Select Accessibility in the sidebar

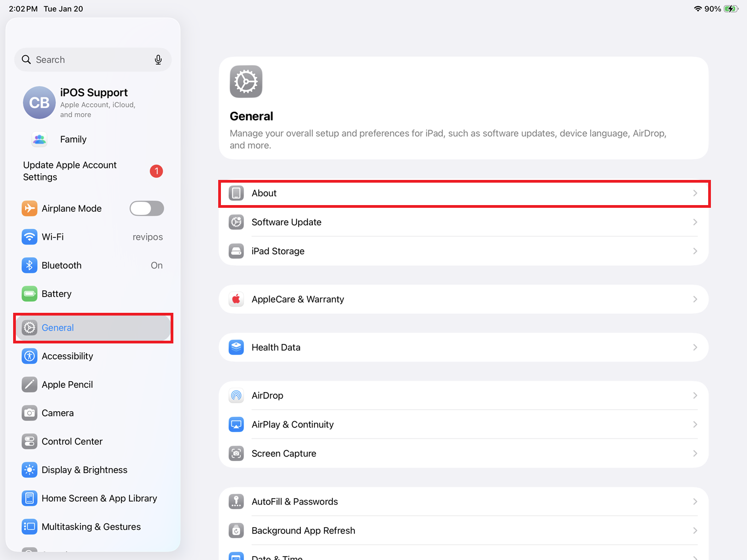93,356
